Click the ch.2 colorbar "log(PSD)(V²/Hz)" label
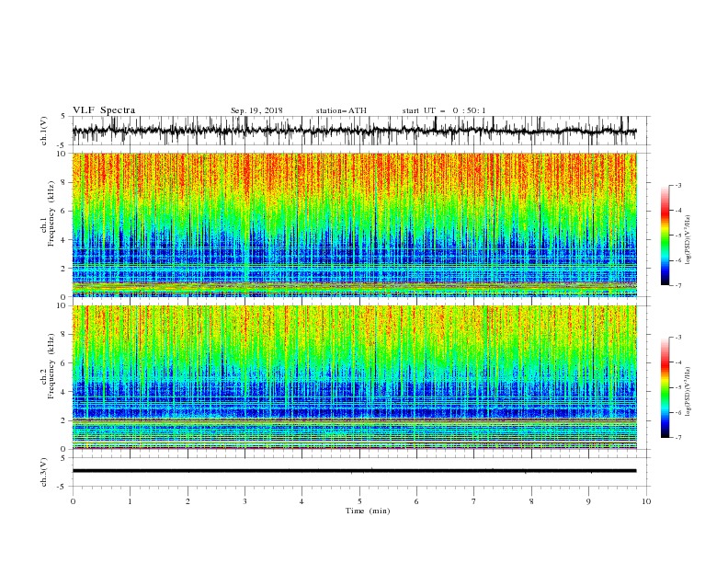This screenshot has width=728, height=563. tap(688, 392)
